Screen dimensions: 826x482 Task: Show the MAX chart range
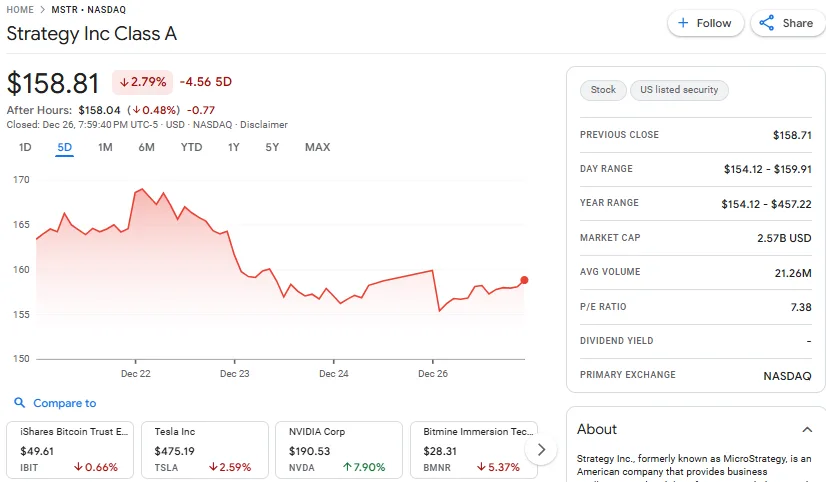click(x=318, y=147)
